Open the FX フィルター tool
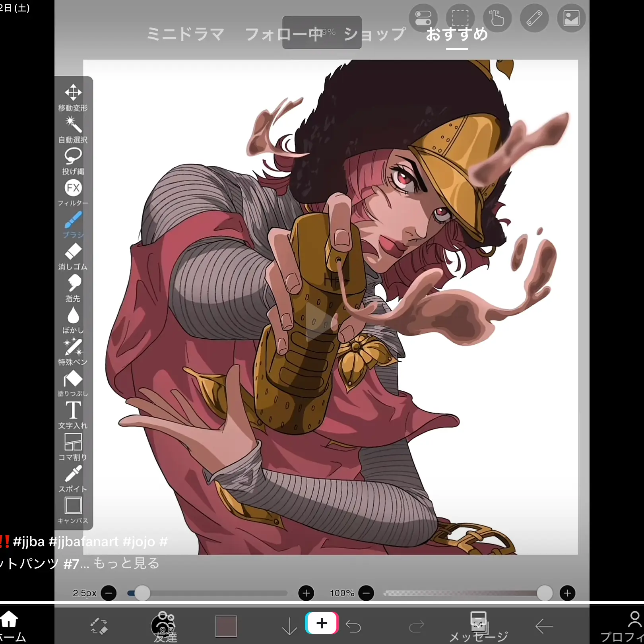This screenshot has height=644, width=644. 73,193
